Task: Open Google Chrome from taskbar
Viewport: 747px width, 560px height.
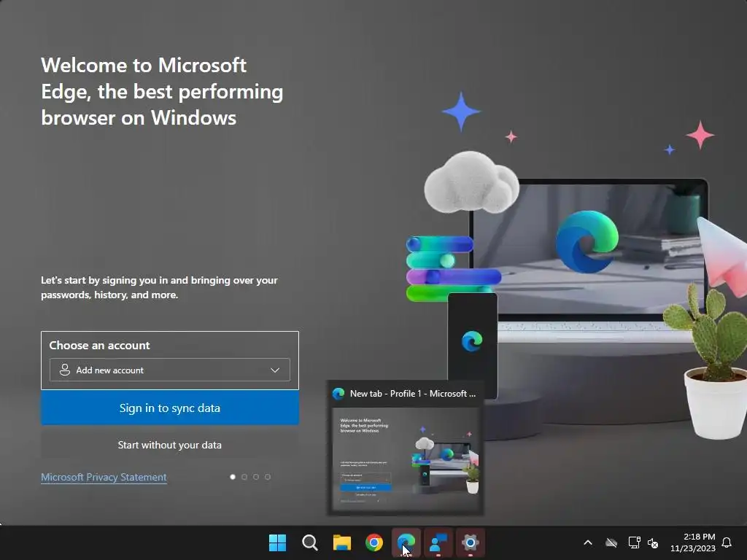Action: (x=374, y=542)
